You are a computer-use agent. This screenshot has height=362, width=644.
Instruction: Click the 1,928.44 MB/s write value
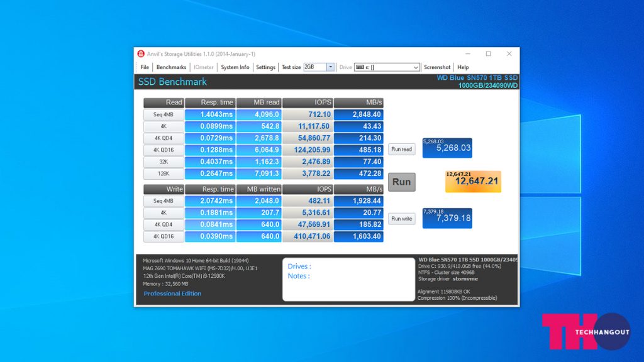click(358, 201)
